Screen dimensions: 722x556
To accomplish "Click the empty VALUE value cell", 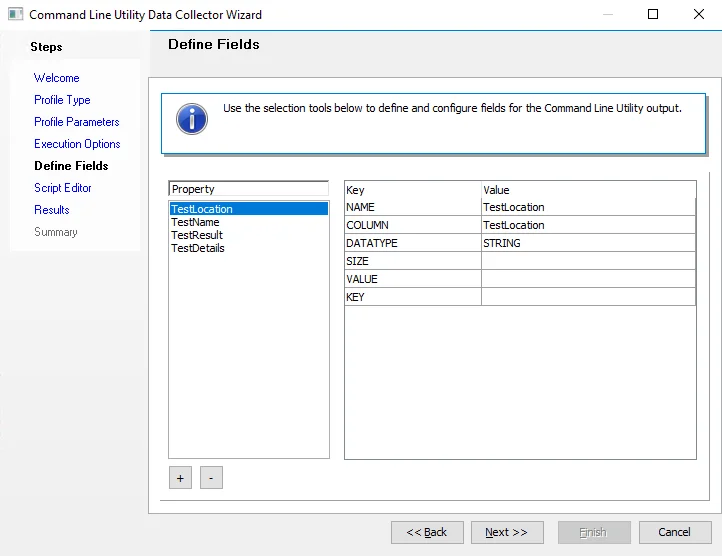I will pyautogui.click(x=588, y=279).
